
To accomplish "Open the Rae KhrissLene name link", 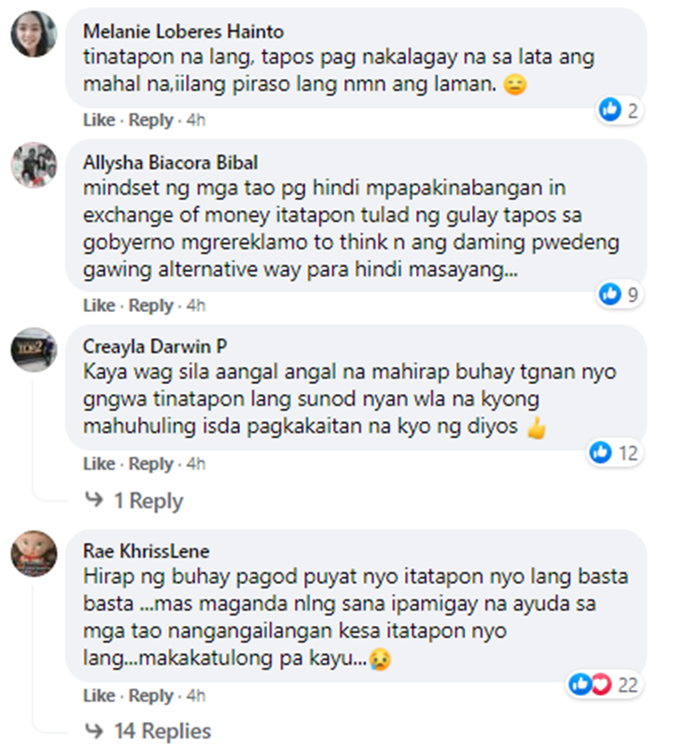I will point(147,551).
